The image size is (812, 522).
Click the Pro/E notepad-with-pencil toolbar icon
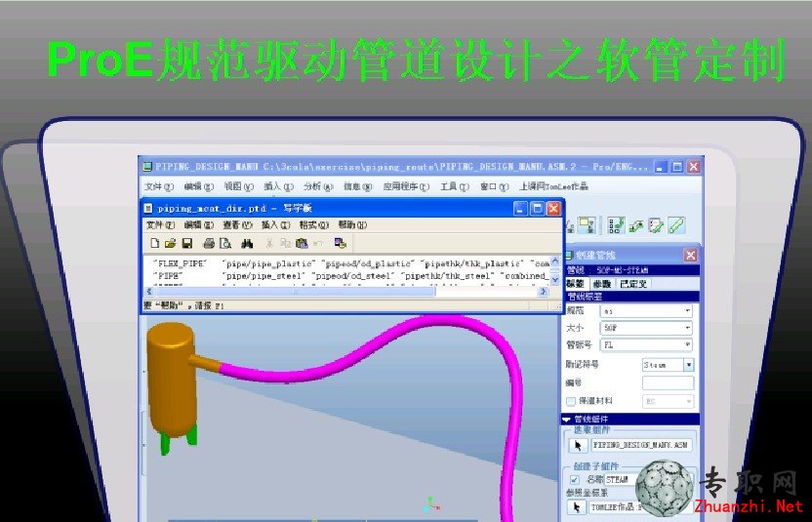click(x=656, y=225)
